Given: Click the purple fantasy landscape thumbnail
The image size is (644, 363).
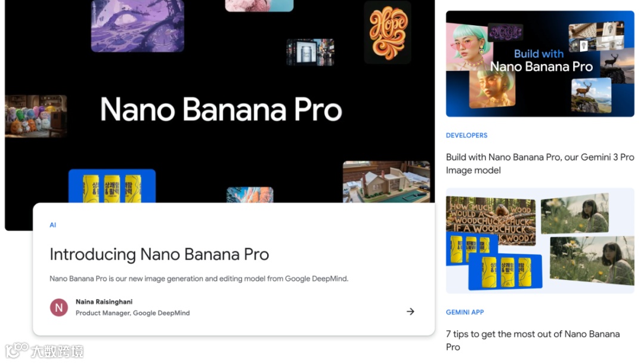Looking at the screenshot, I should pyautogui.click(x=138, y=26).
